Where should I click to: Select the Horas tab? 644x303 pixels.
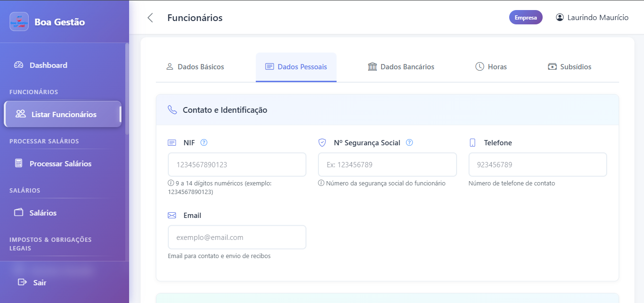click(x=491, y=67)
